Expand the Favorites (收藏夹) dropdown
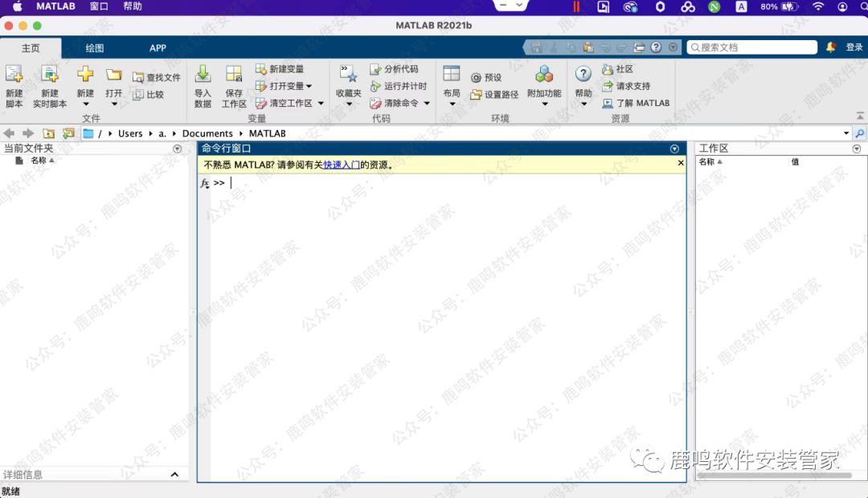 pyautogui.click(x=349, y=104)
